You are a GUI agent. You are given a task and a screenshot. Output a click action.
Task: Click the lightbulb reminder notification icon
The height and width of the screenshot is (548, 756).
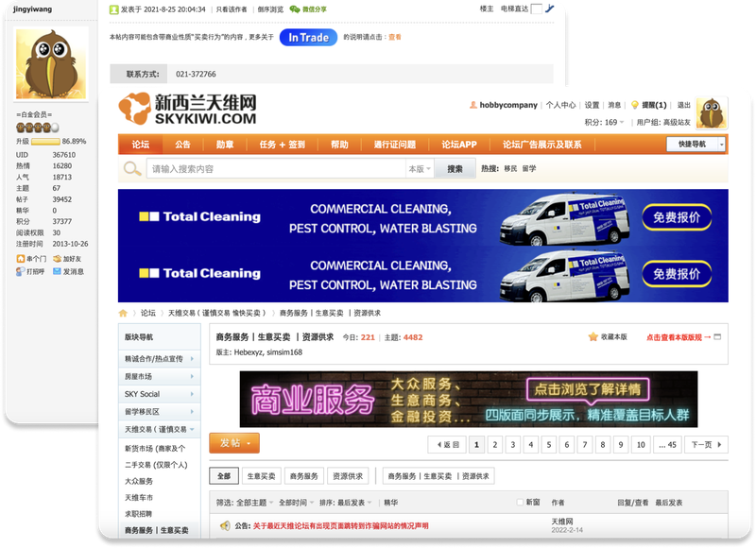click(x=635, y=105)
